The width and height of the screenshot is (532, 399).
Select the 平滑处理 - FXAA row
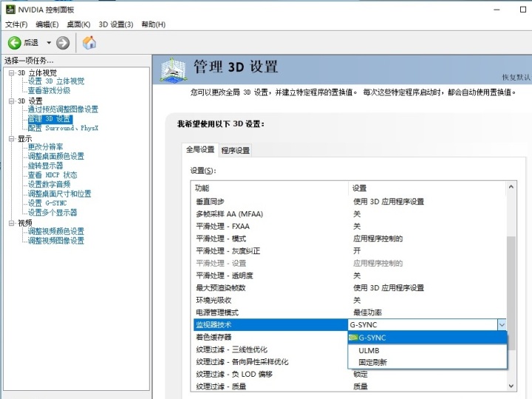[349, 226]
